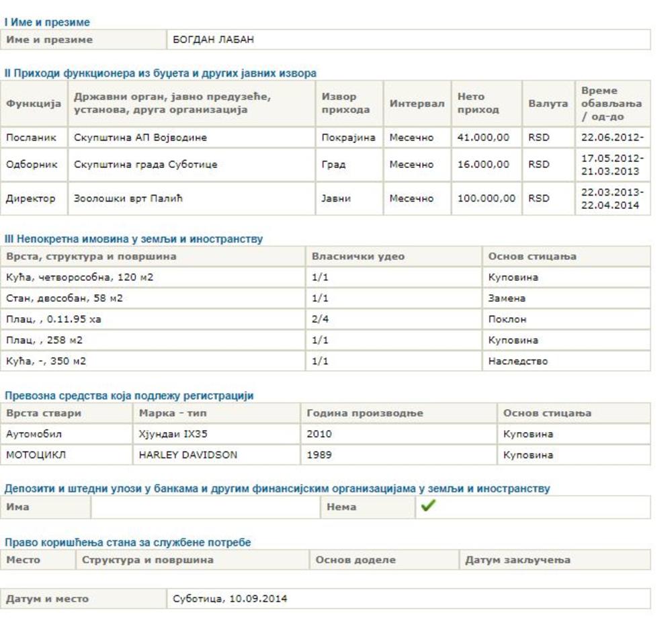
Task: Click the 2/4 ownership share cell
Action: pyautogui.click(x=321, y=319)
